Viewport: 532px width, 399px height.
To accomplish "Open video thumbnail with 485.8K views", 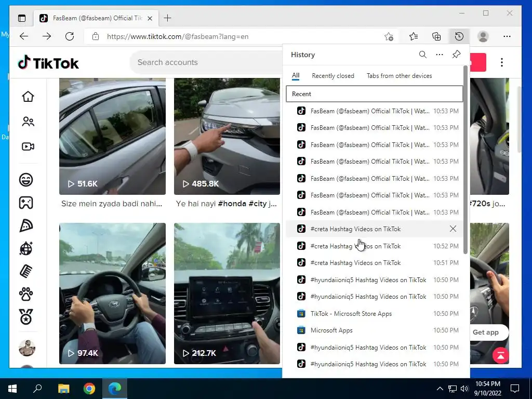I will point(227,136).
